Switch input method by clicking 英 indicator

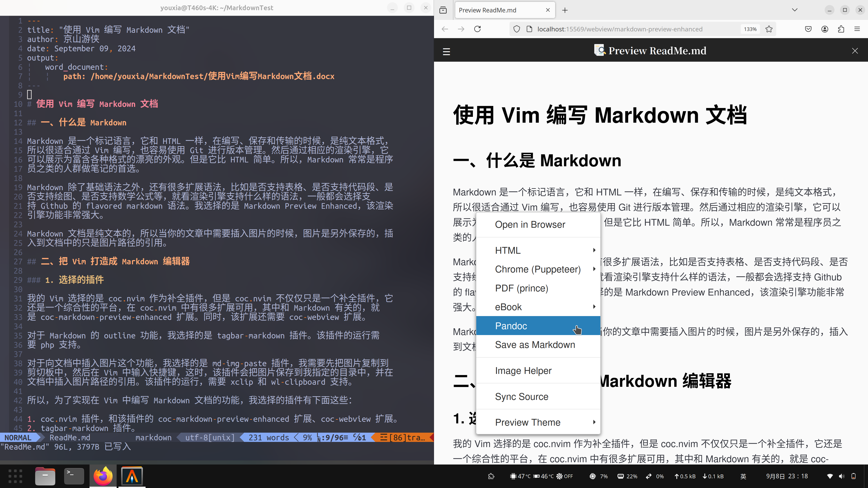743,476
